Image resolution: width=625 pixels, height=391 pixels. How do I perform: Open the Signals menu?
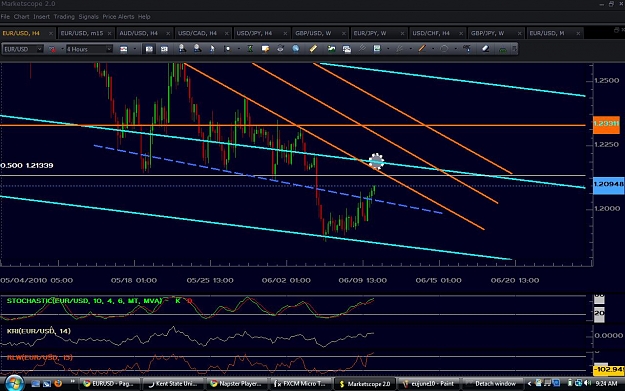[88, 17]
